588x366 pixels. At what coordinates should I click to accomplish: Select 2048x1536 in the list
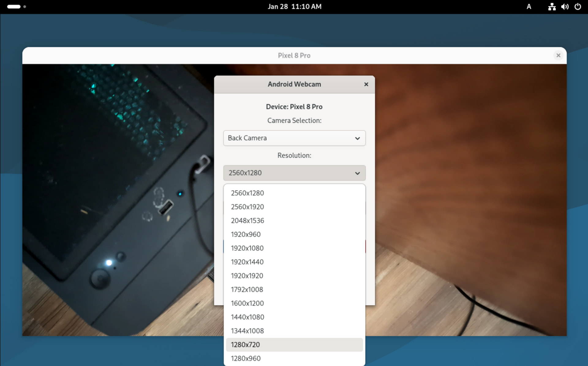[x=247, y=221]
